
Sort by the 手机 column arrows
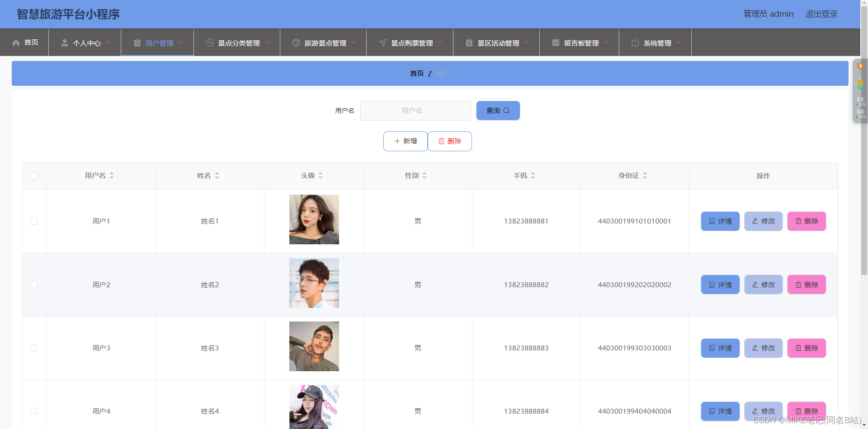pyautogui.click(x=533, y=176)
